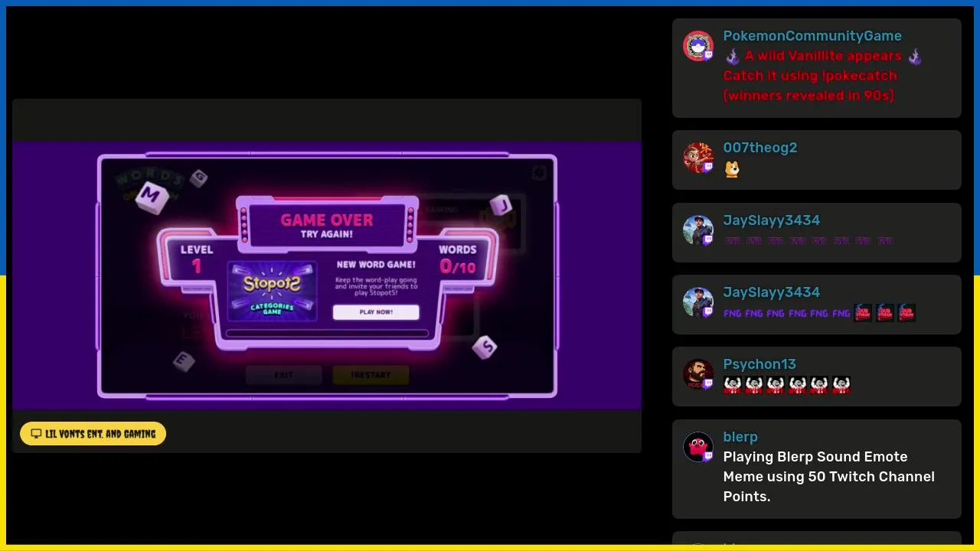The height and width of the screenshot is (551, 980).
Task: Click the blerp avatar
Action: [x=698, y=447]
